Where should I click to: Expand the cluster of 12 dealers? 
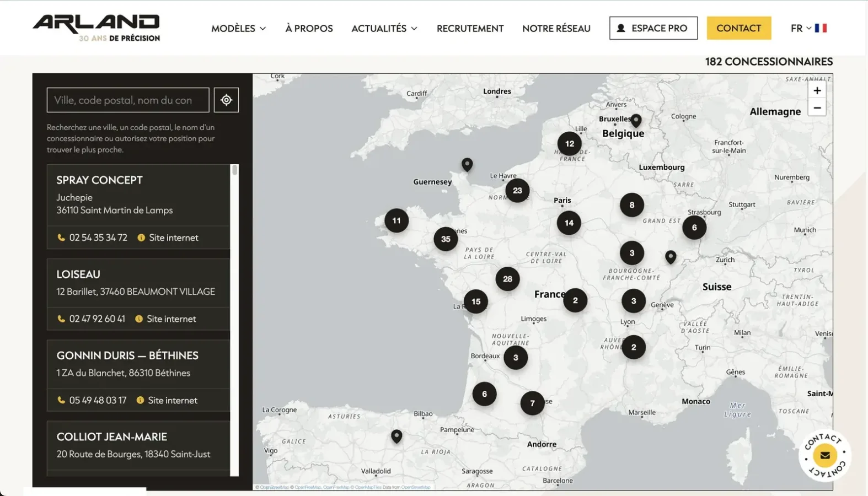[569, 144]
